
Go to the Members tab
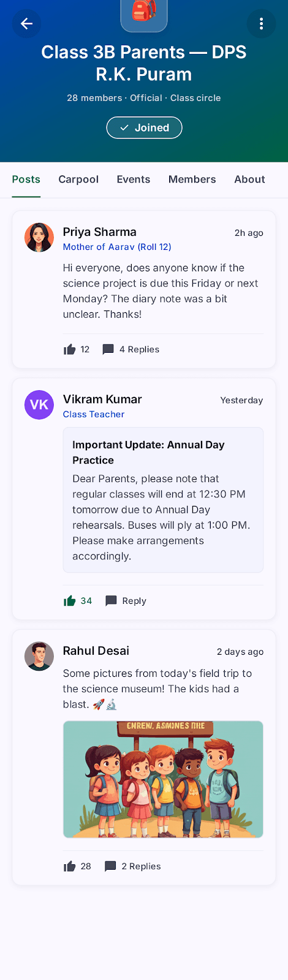pos(192,179)
